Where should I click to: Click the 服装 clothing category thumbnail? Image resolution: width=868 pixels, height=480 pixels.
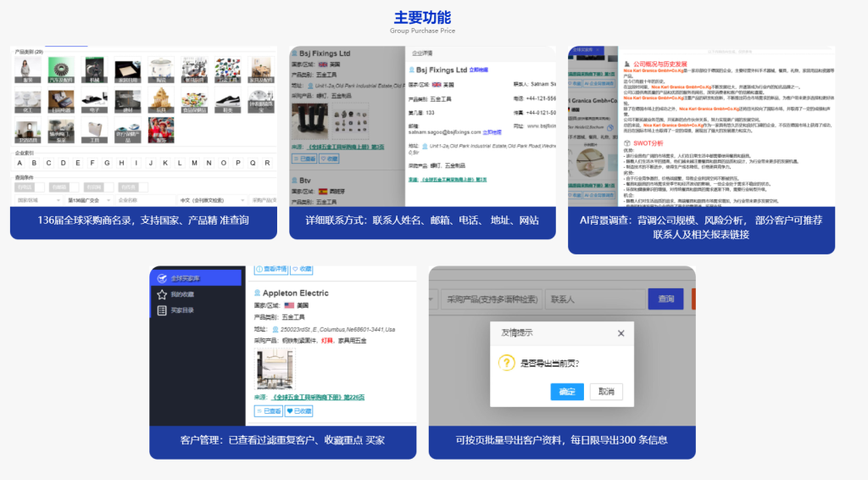click(27, 70)
